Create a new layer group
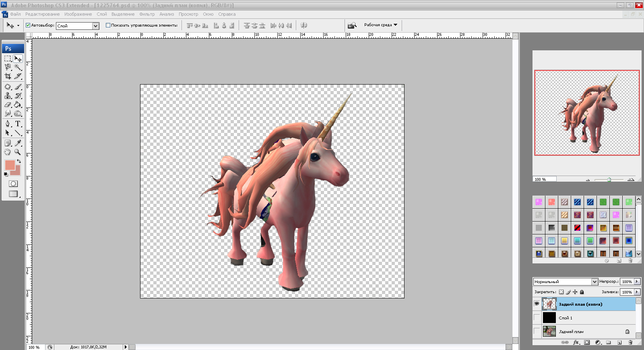 coord(609,342)
